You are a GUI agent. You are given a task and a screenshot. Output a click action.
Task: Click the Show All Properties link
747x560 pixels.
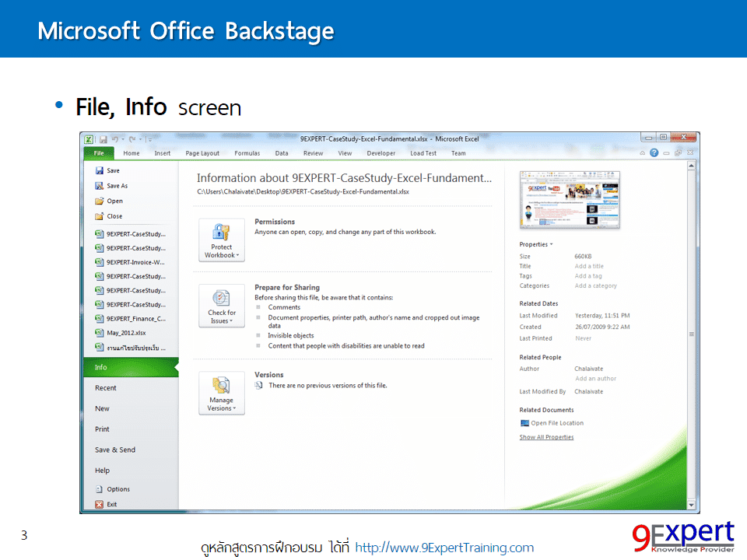pos(546,437)
